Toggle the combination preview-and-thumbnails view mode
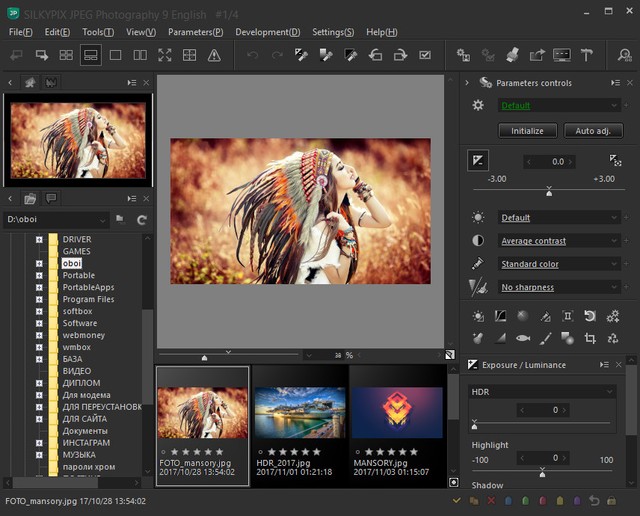 pyautogui.click(x=90, y=55)
